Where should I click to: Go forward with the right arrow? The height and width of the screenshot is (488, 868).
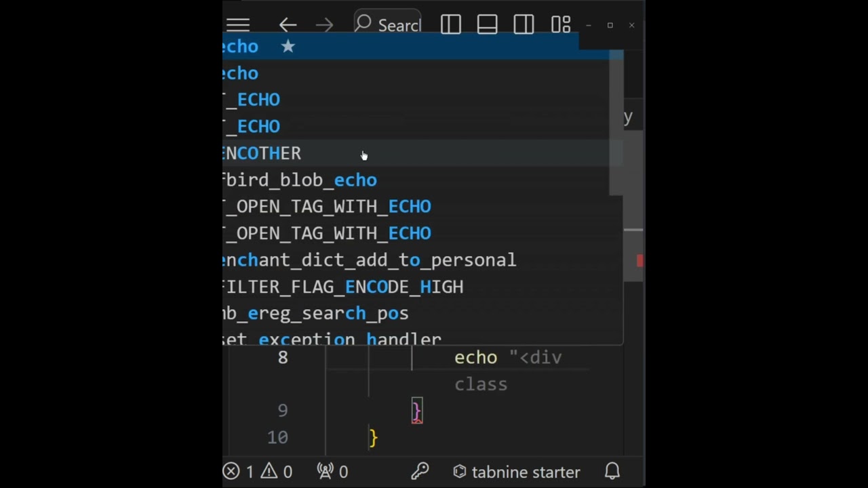click(x=324, y=26)
